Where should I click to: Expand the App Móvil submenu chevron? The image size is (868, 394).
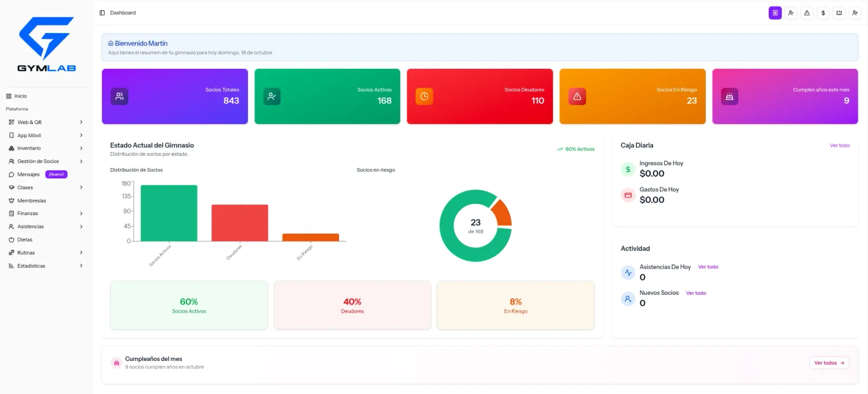pyautogui.click(x=81, y=135)
